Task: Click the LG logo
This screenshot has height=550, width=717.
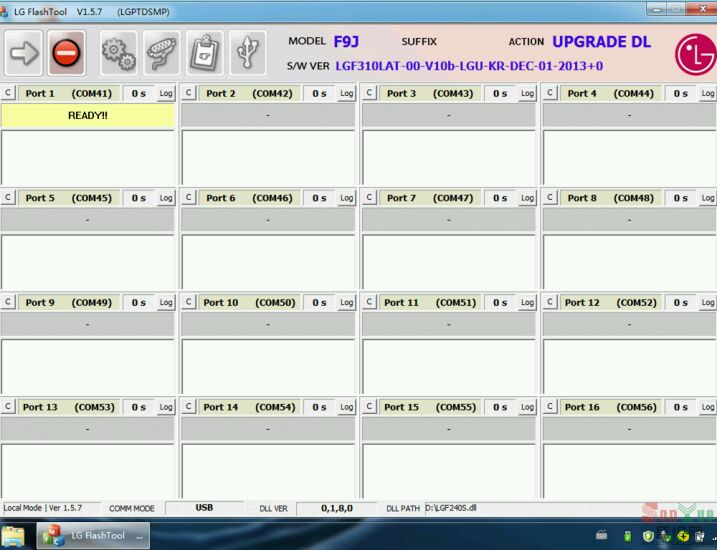Action: click(x=696, y=54)
